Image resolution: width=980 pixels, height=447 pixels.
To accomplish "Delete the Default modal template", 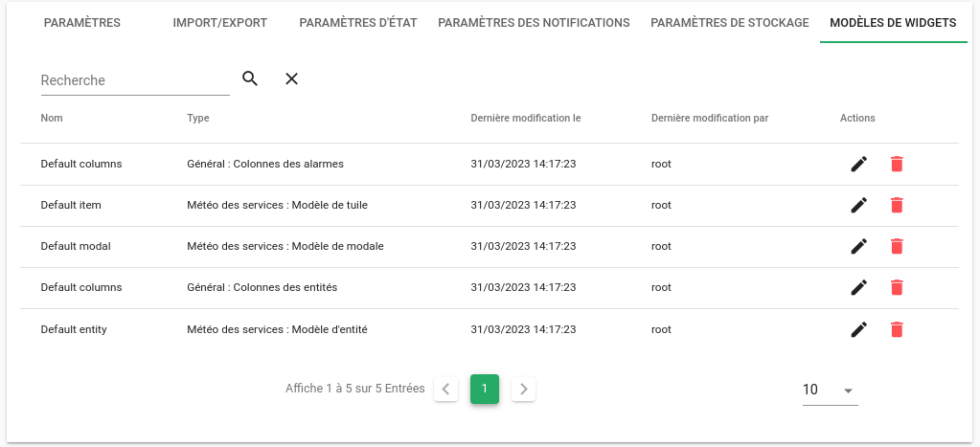I will 897,246.
